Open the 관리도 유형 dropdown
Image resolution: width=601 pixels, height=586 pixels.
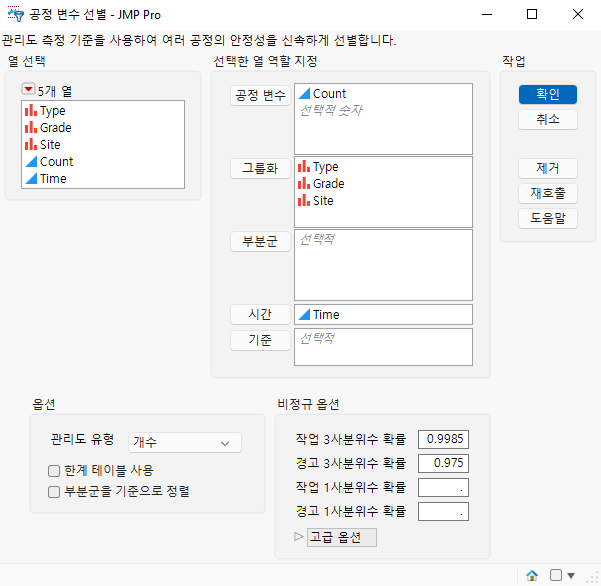coord(185,443)
